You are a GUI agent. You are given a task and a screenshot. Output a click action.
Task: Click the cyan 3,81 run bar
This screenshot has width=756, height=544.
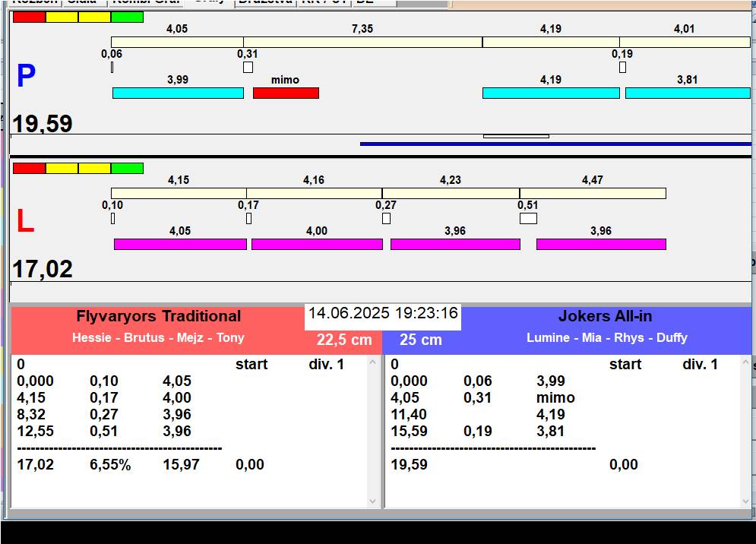click(687, 93)
